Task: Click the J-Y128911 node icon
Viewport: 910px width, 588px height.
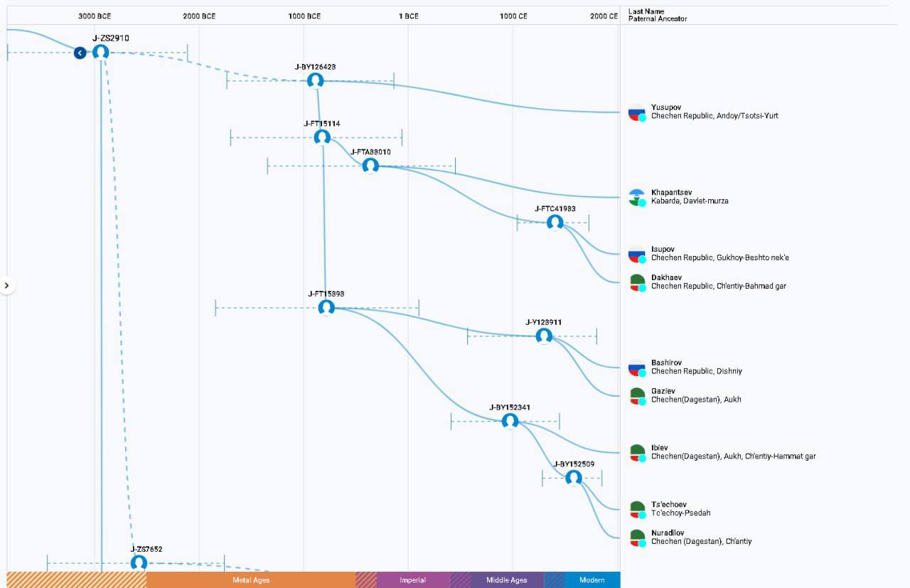Action: [544, 336]
